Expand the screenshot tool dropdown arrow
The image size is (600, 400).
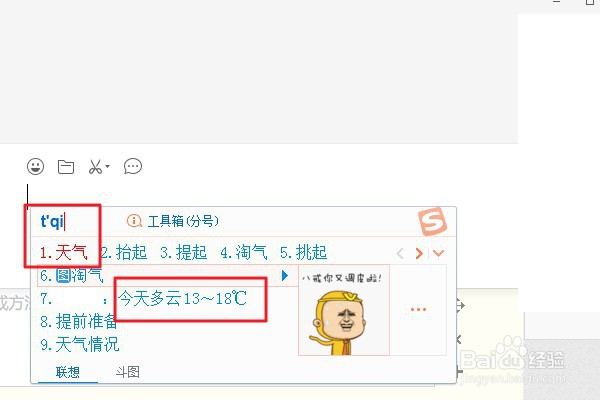coord(108,166)
